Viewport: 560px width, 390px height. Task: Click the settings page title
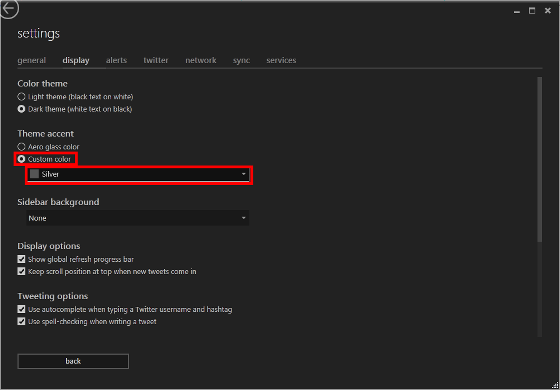coord(39,34)
